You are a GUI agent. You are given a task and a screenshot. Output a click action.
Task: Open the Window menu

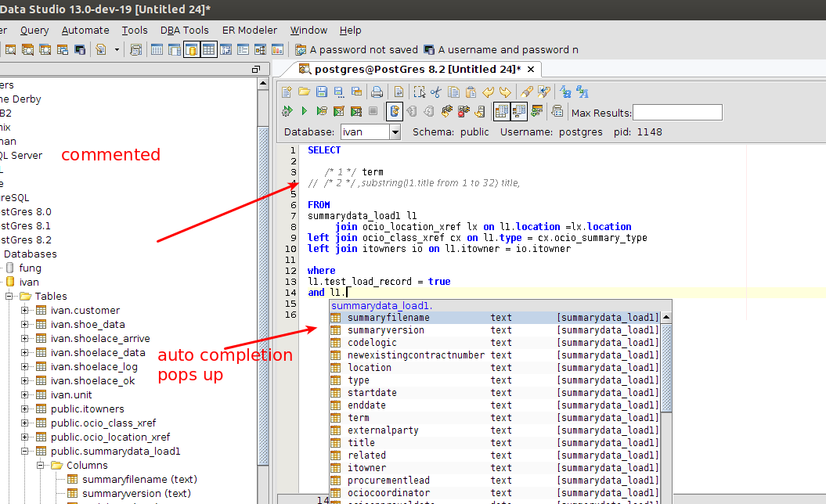(x=308, y=31)
